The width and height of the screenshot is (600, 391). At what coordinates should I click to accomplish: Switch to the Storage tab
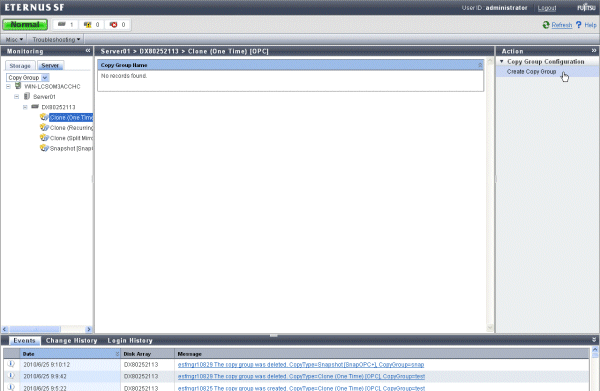pyautogui.click(x=20, y=65)
